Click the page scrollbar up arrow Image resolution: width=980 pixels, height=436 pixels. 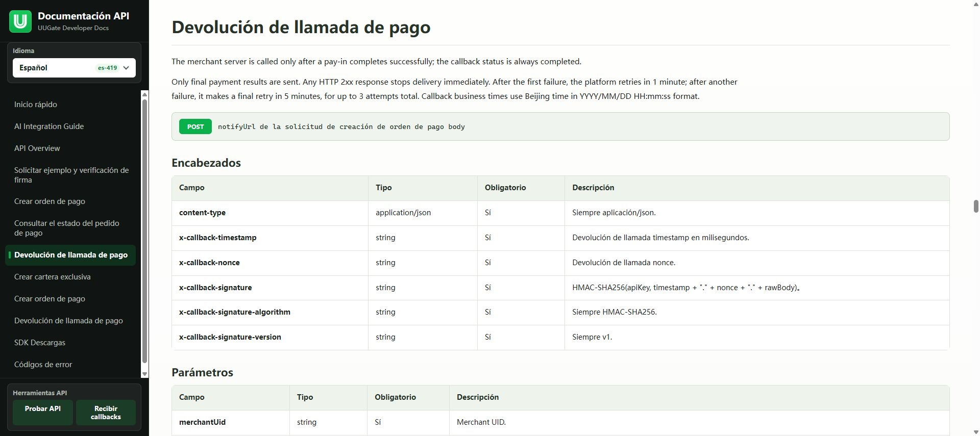tap(975, 4)
